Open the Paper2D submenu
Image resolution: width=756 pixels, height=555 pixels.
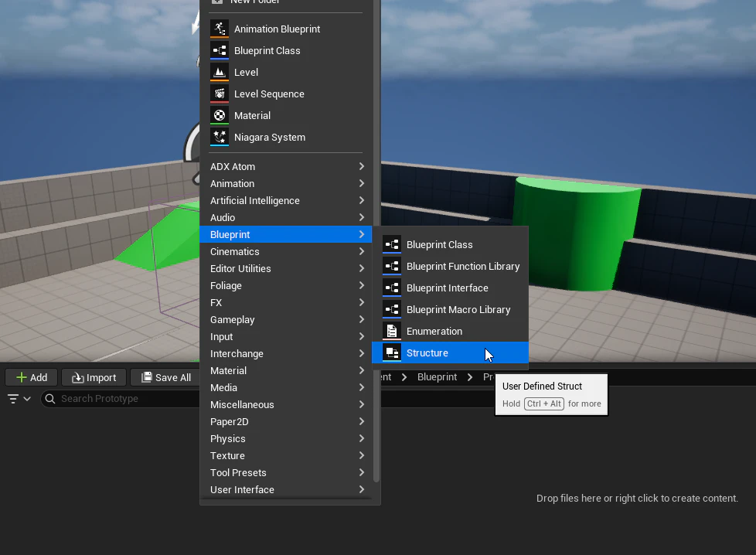pyautogui.click(x=286, y=421)
